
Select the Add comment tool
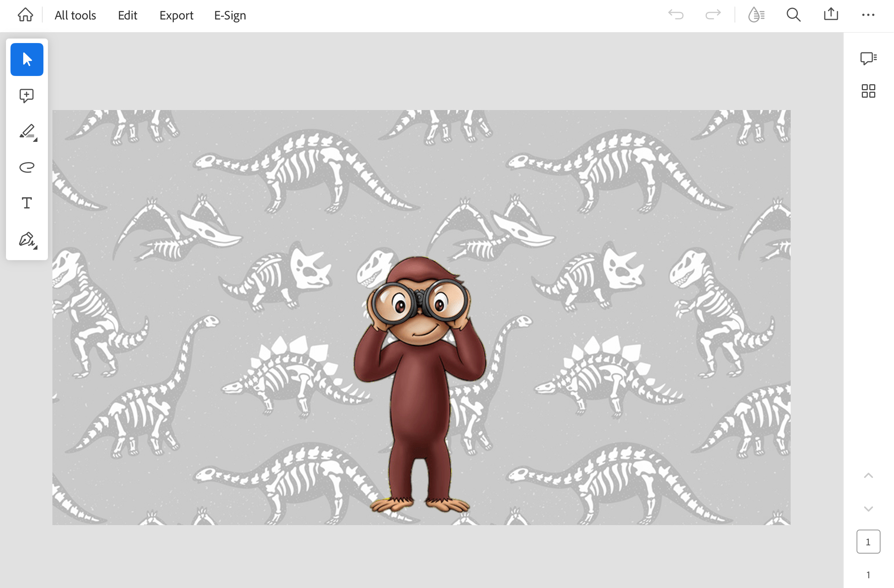(27, 96)
